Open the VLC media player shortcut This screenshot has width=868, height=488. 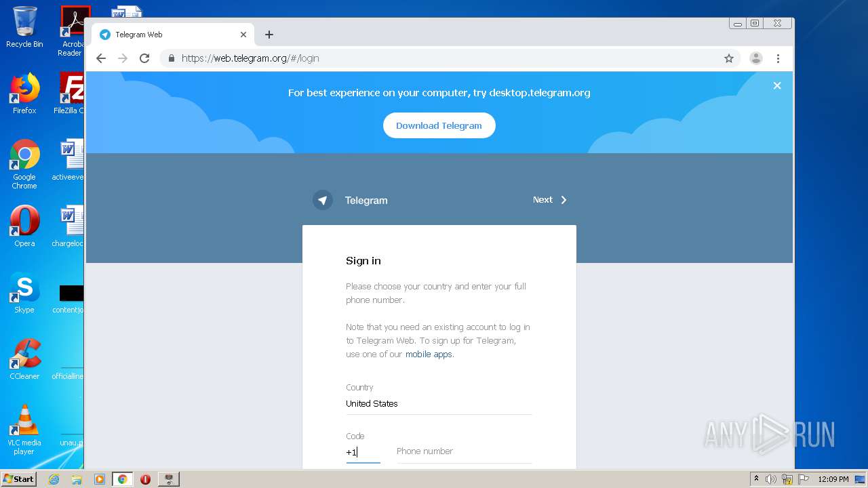(x=24, y=430)
